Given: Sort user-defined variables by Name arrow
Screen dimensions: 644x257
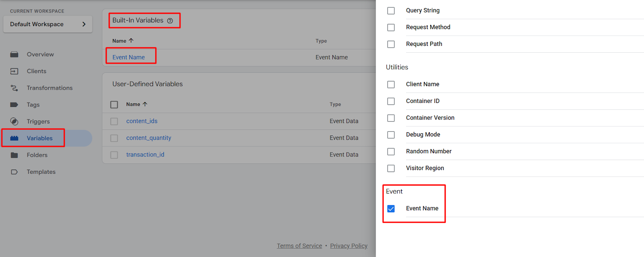Looking at the screenshot, I should [x=145, y=104].
